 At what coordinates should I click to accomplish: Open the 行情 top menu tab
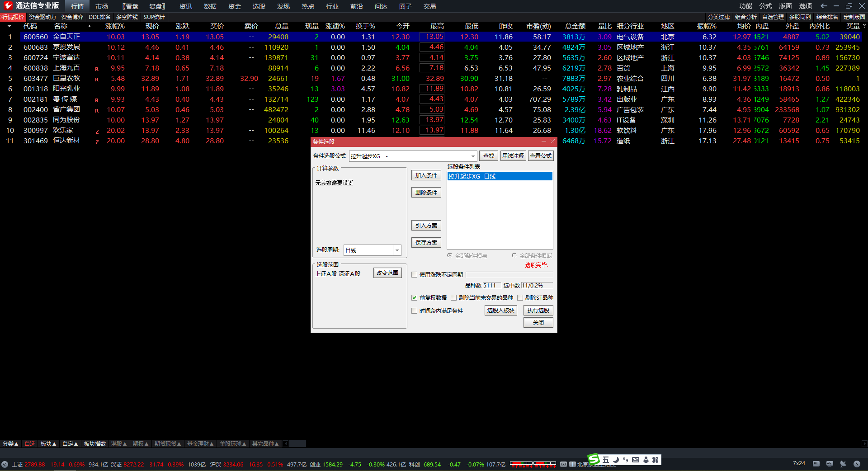[77, 6]
